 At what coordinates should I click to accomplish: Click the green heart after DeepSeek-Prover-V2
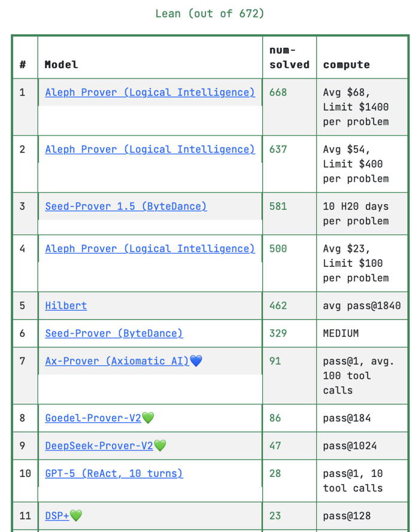[x=160, y=446]
